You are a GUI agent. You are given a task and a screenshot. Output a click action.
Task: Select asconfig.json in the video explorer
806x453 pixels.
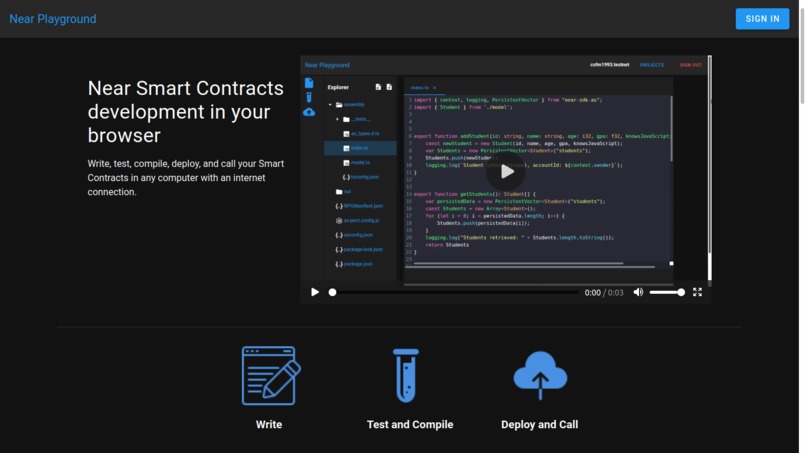[x=360, y=235]
